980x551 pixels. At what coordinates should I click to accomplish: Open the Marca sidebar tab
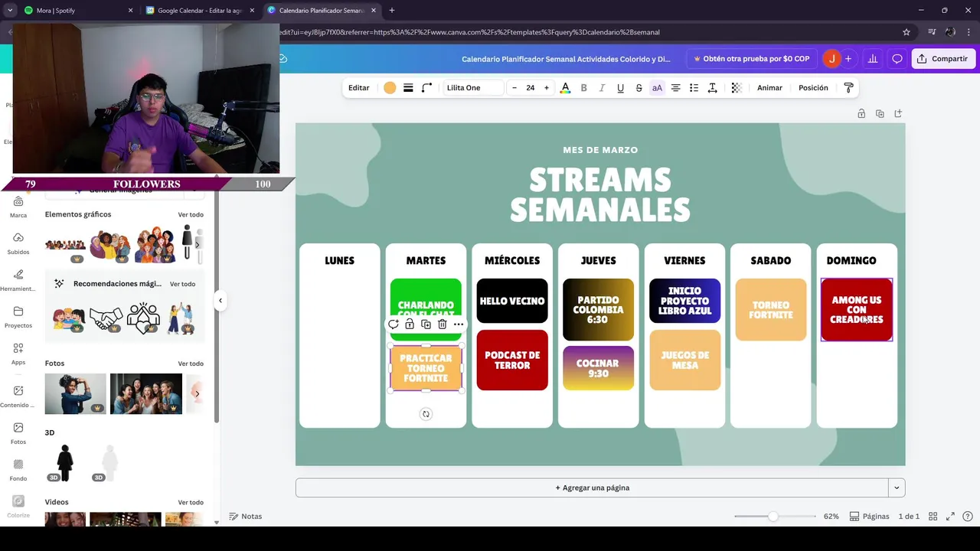coord(18,207)
